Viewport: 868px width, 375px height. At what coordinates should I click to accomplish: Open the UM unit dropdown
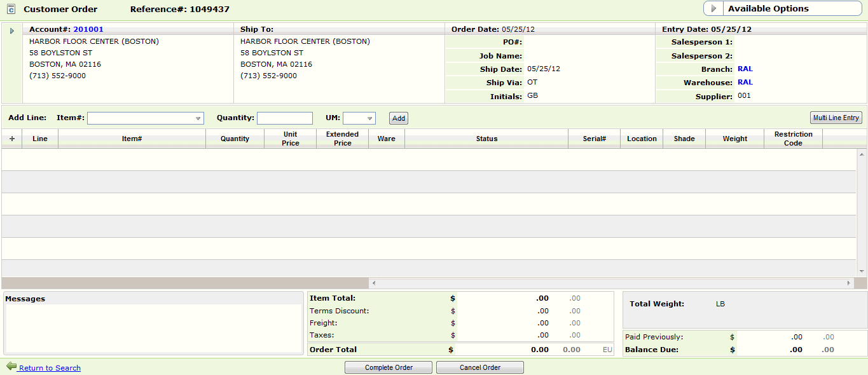pos(369,118)
